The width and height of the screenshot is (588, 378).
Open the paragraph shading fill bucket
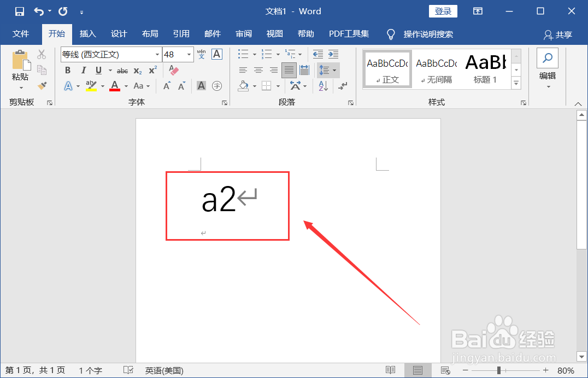(244, 86)
